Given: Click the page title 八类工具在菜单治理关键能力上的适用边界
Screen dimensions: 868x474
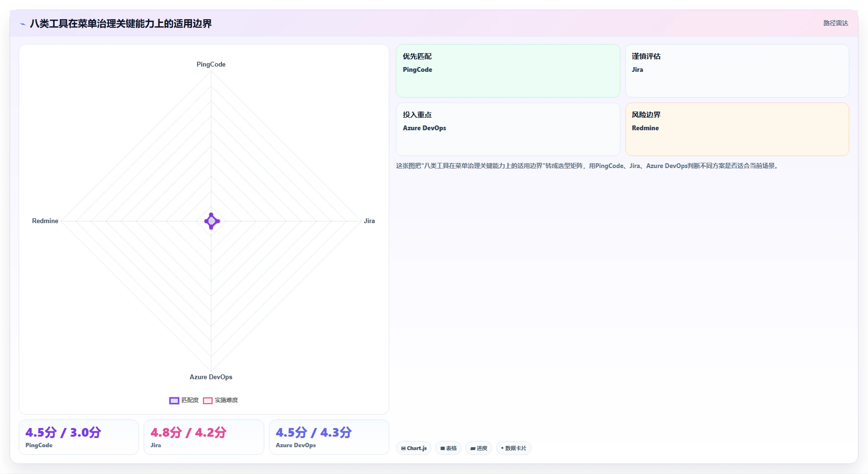Looking at the screenshot, I should point(121,23).
